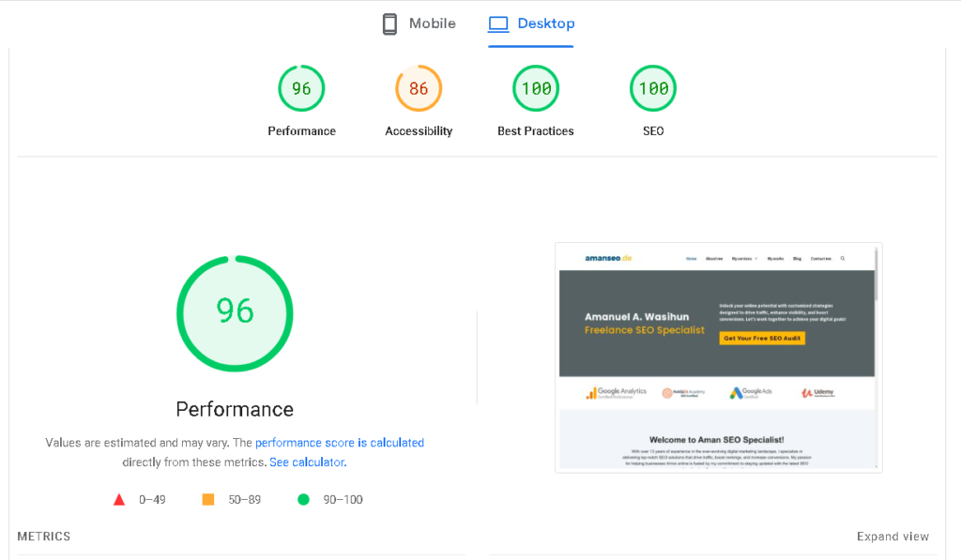This screenshot has width=961, height=560.
Task: Click the '90–100' legend range text
Action: point(343,500)
